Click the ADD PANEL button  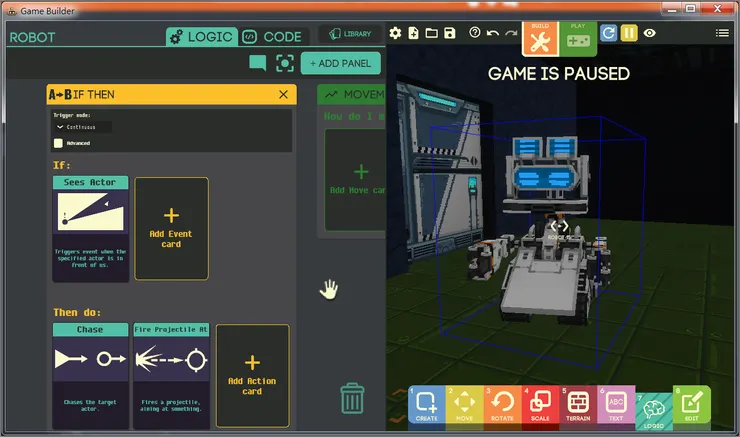(x=341, y=63)
